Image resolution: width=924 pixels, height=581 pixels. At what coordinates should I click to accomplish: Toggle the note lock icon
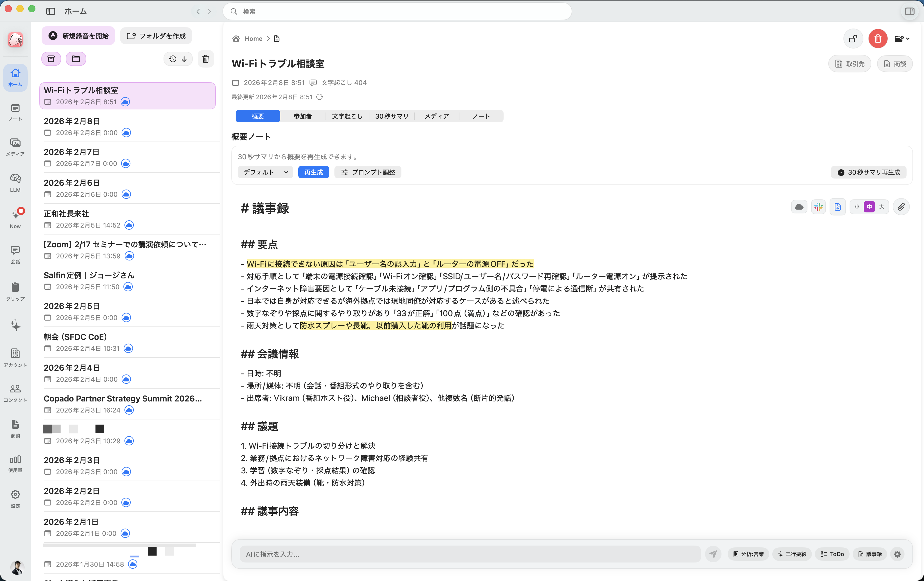click(x=853, y=39)
